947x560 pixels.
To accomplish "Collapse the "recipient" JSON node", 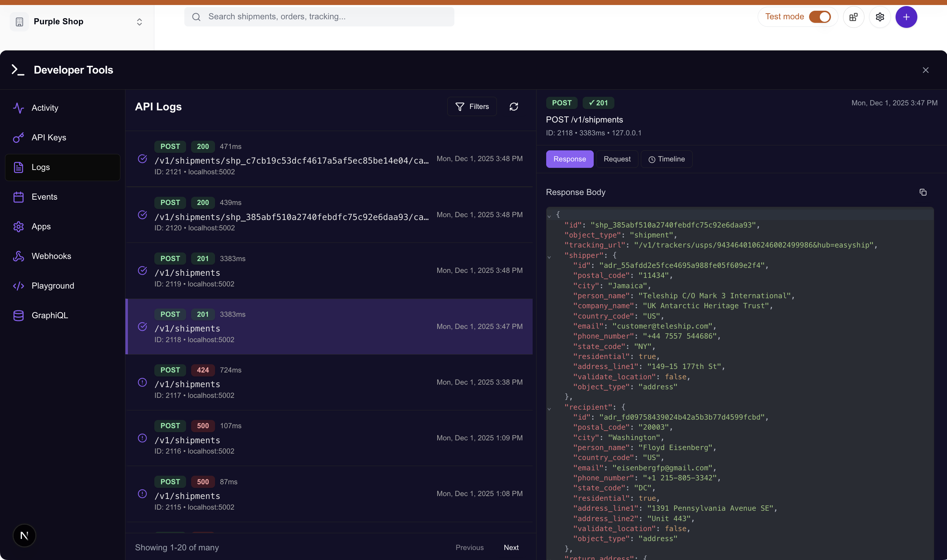I will click(x=549, y=409).
